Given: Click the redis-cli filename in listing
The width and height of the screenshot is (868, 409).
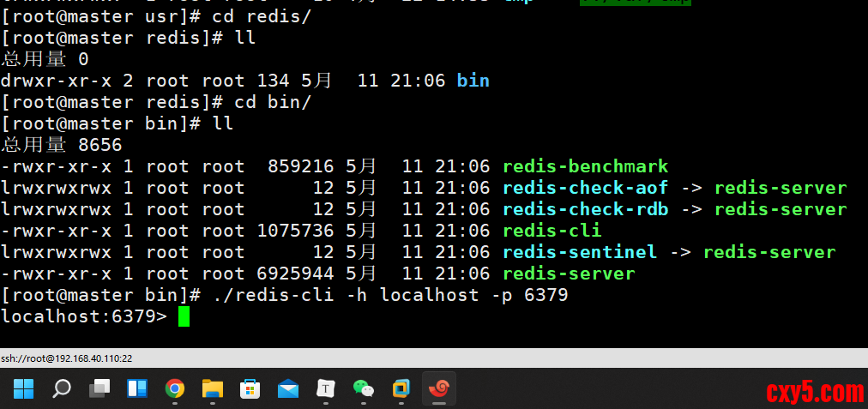Looking at the screenshot, I should point(552,231).
